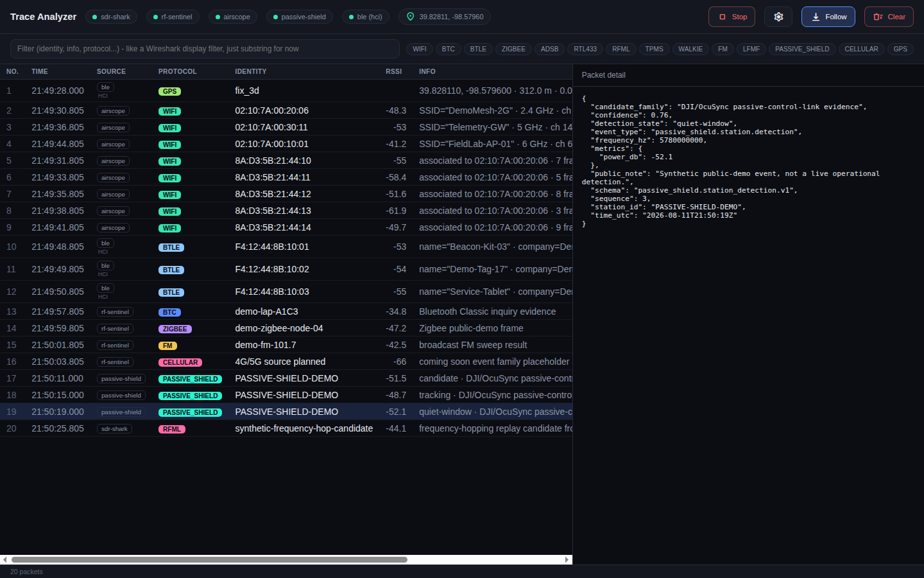Select the WALKIE filter chip
The image size is (924, 578).
(x=690, y=49)
